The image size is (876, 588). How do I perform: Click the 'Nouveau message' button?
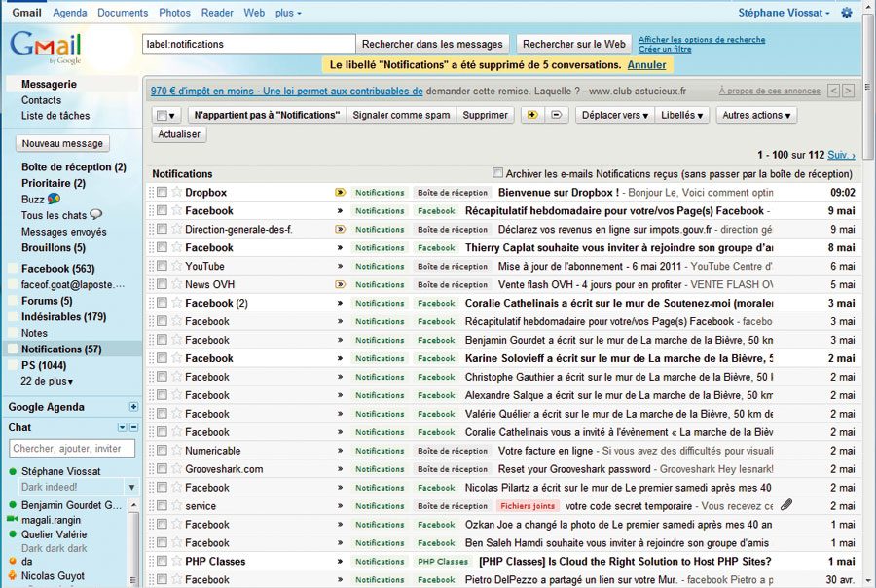pos(62,143)
